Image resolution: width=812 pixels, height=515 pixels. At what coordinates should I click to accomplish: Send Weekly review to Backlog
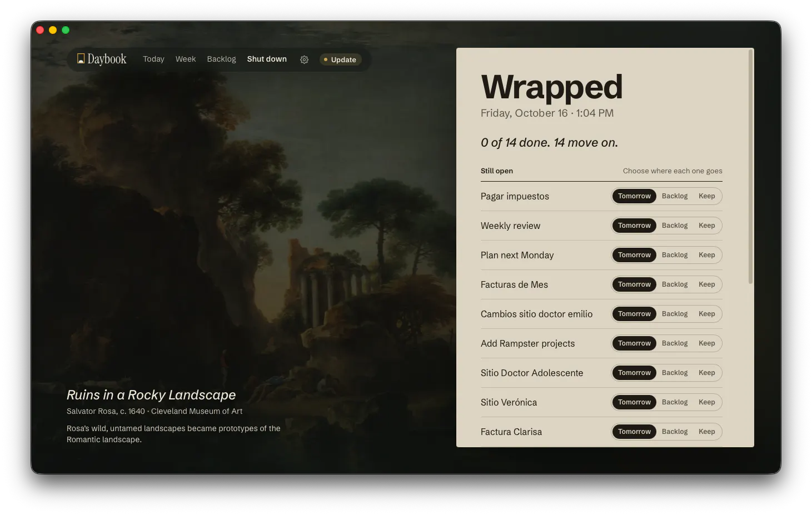coord(675,226)
